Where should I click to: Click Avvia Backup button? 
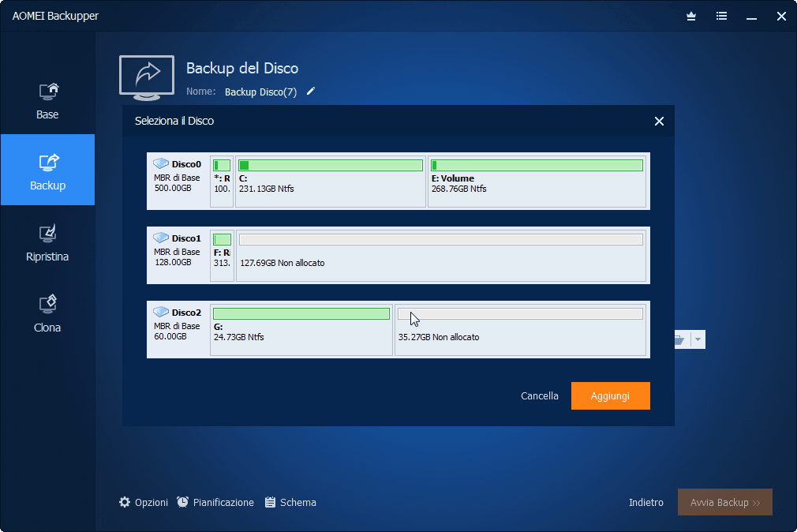tap(725, 502)
